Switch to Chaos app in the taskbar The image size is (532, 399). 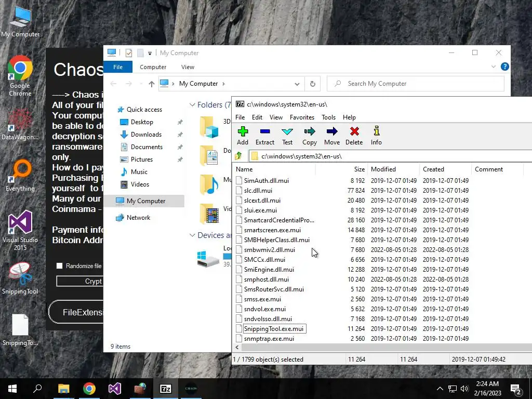pyautogui.click(x=191, y=389)
